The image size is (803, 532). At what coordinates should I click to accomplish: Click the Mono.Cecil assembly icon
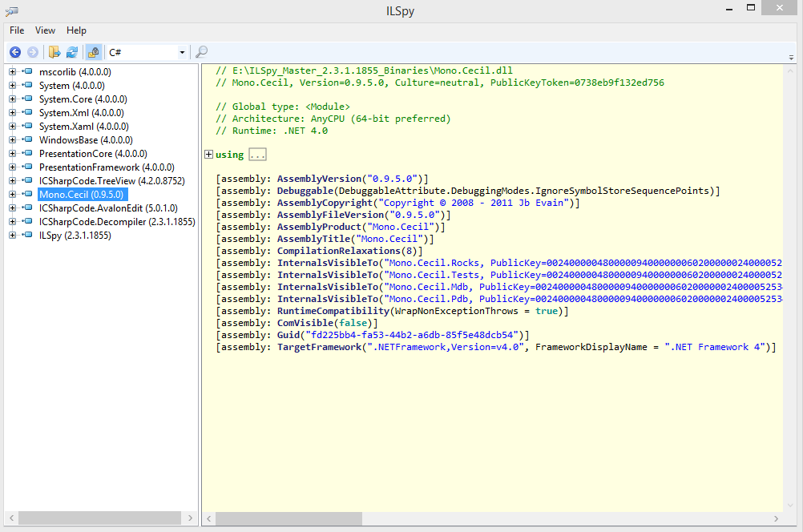(27, 194)
